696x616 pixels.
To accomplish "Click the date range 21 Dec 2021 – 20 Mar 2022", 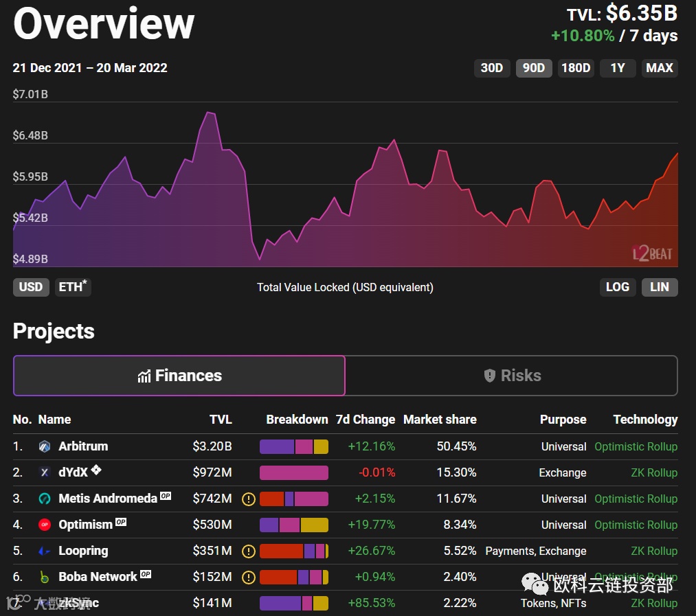I will coord(90,68).
